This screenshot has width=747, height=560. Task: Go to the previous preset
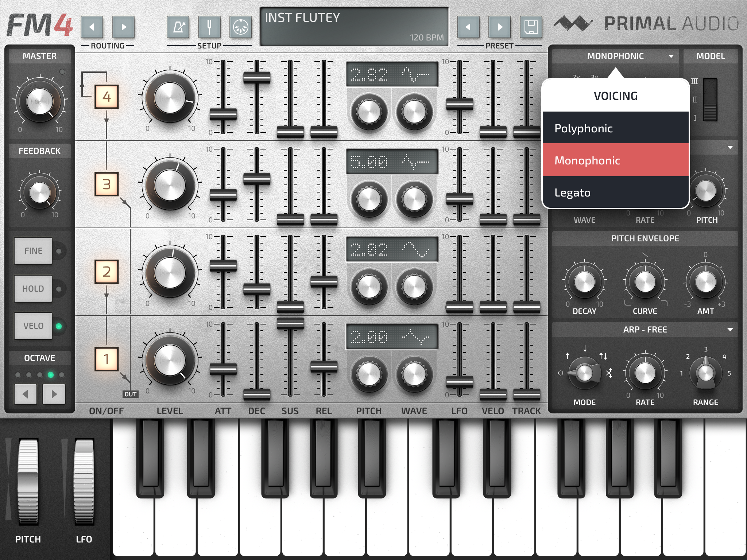click(x=468, y=27)
